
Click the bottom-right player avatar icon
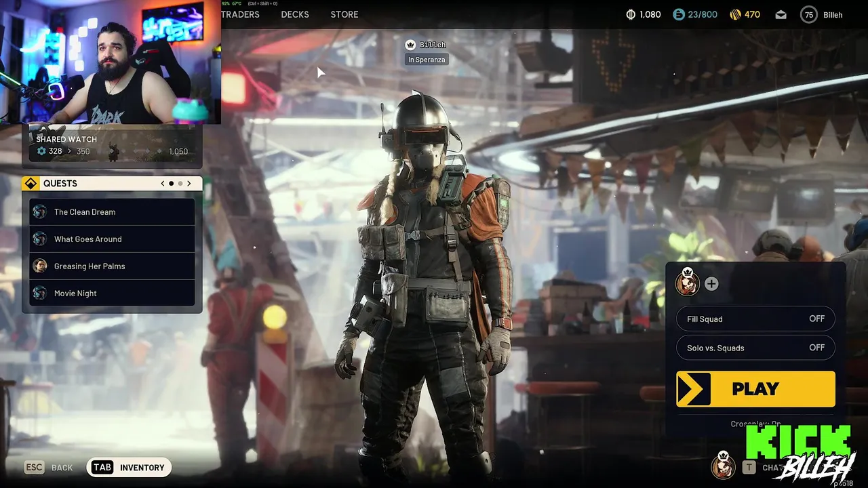tap(723, 466)
